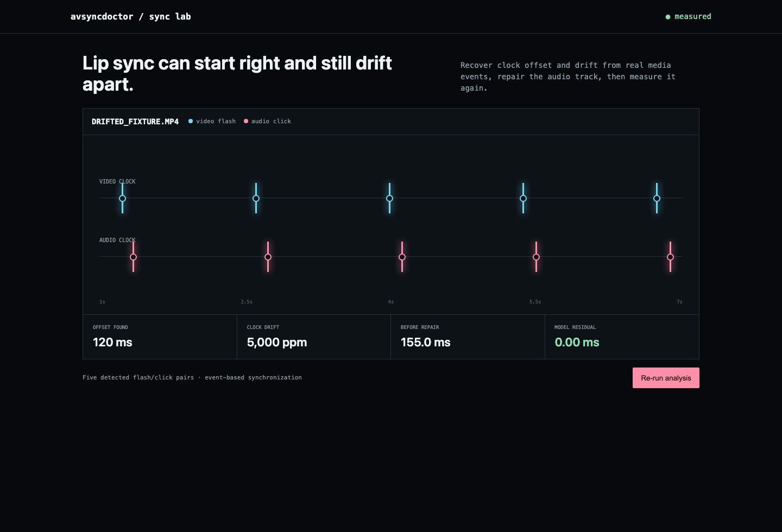Select the Clock Drift 5,000 ppm card
Viewport: 782px width, 532px height.
click(314, 337)
